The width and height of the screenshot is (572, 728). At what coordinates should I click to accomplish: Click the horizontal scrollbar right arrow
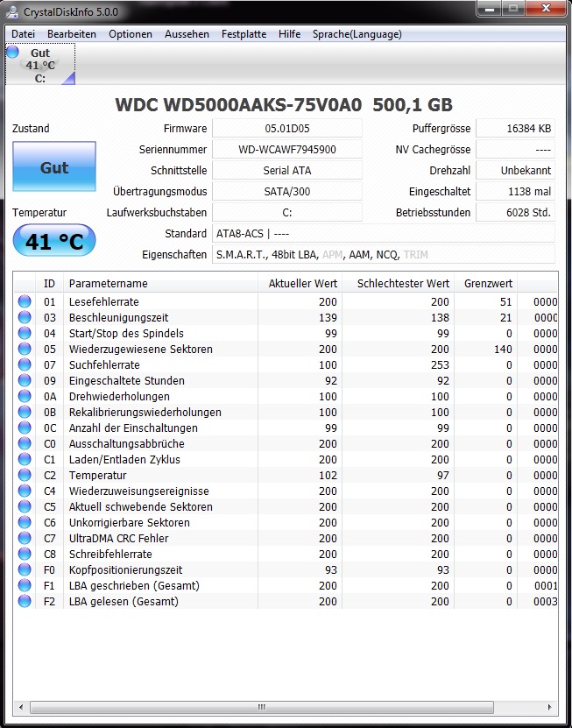(550, 708)
